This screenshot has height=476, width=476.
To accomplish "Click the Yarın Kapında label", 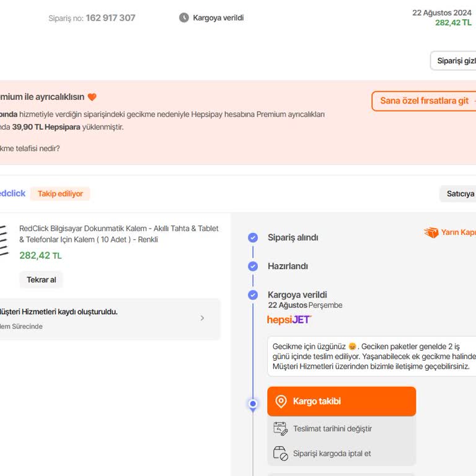I will point(459,232).
